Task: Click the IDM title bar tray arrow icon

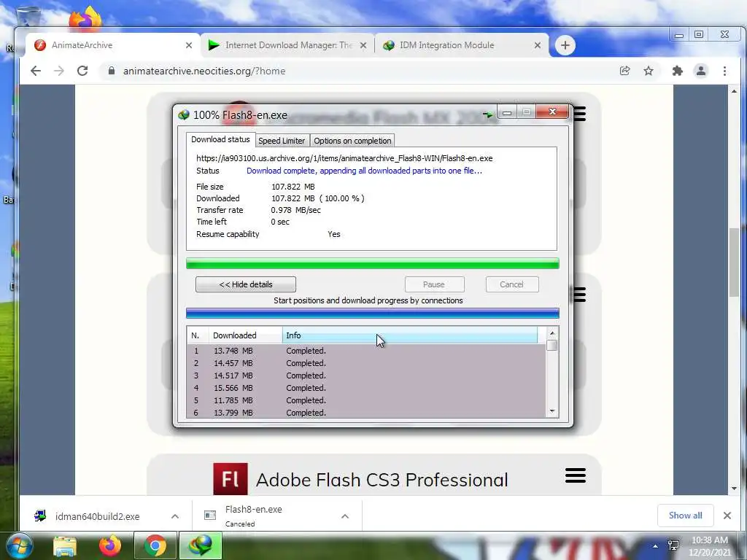Action: (x=487, y=114)
